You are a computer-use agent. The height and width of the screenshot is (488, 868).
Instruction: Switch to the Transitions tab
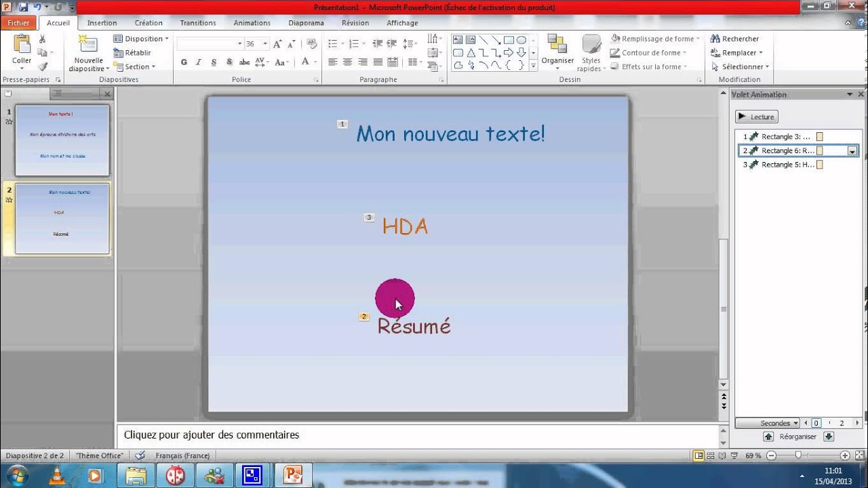(x=198, y=23)
